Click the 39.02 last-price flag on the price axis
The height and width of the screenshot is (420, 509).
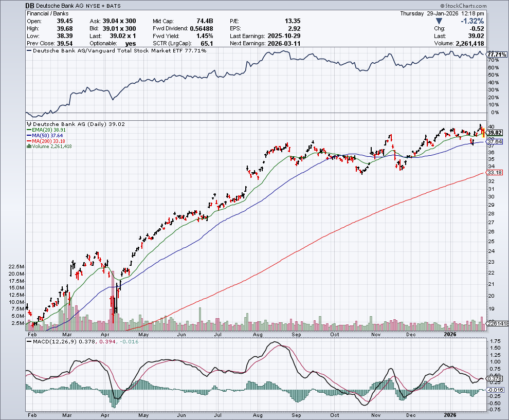point(498,133)
